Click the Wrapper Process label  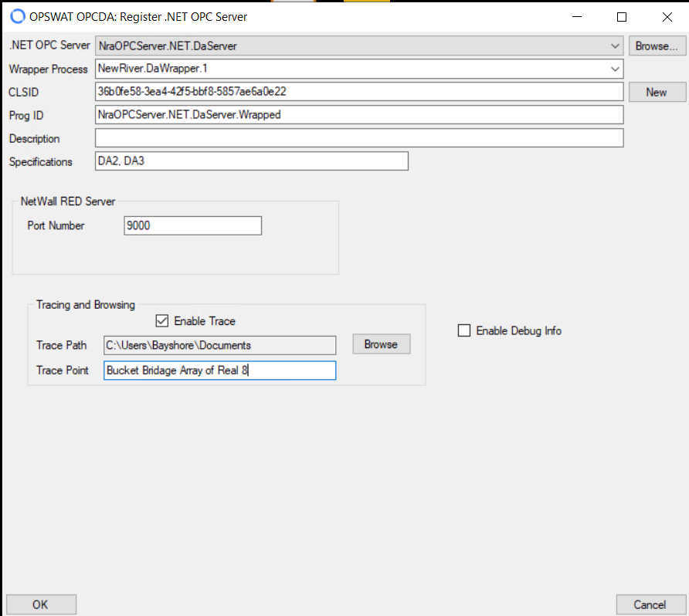coord(49,69)
